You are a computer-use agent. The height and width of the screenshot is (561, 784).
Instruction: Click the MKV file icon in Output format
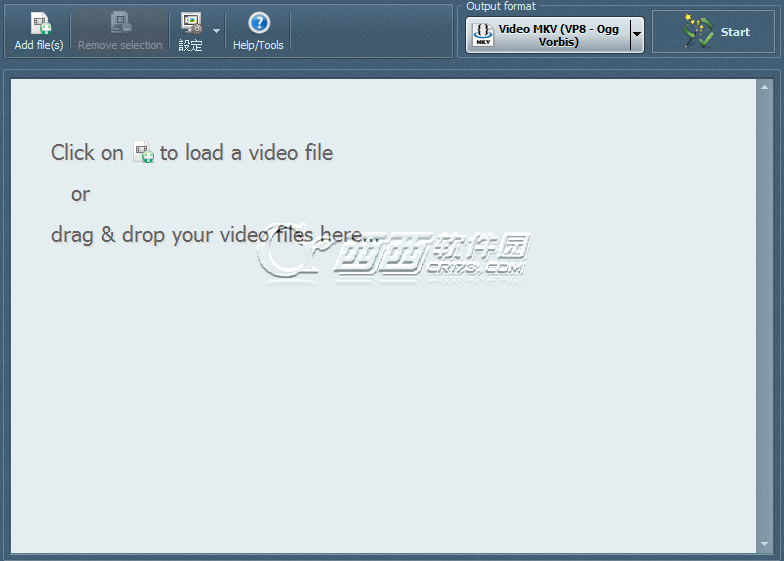tap(483, 35)
